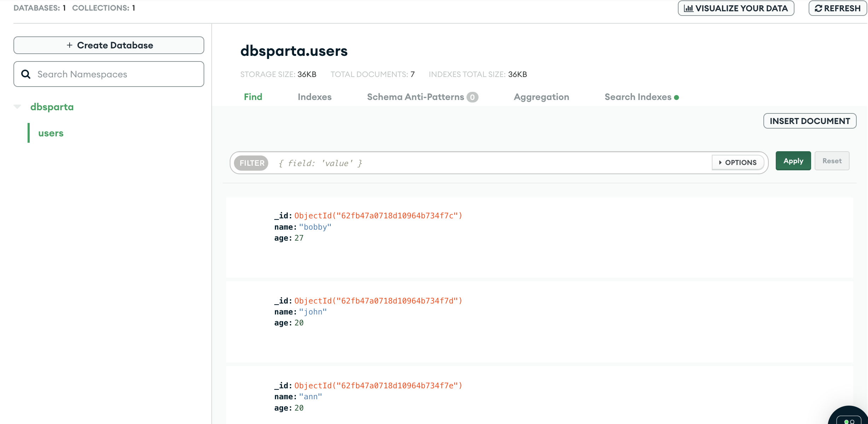Click the DATABASES: 1 counter
This screenshot has height=424, width=868.
(40, 8)
